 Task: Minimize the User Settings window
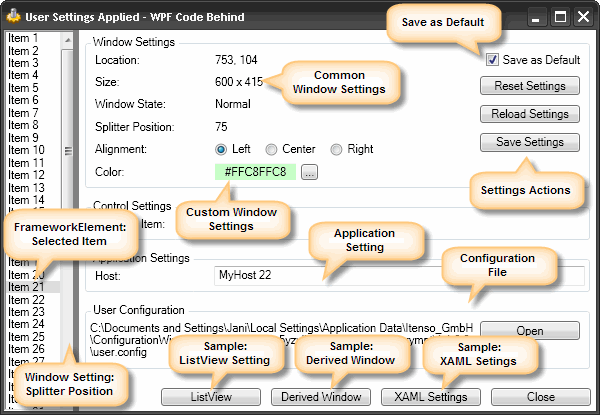[x=536, y=17]
